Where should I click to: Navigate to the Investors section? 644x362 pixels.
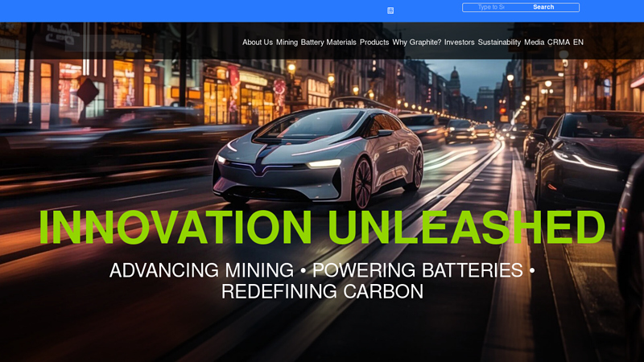[459, 43]
